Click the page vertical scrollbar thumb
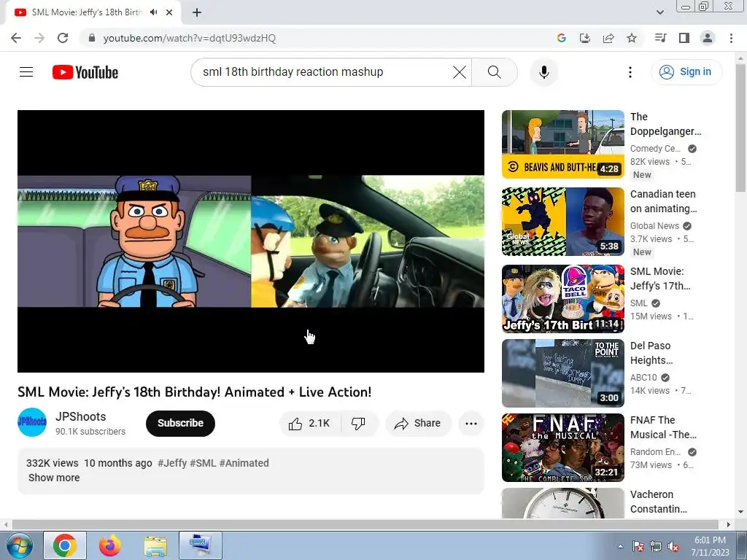Image resolution: width=747 pixels, height=560 pixels. tap(740, 128)
